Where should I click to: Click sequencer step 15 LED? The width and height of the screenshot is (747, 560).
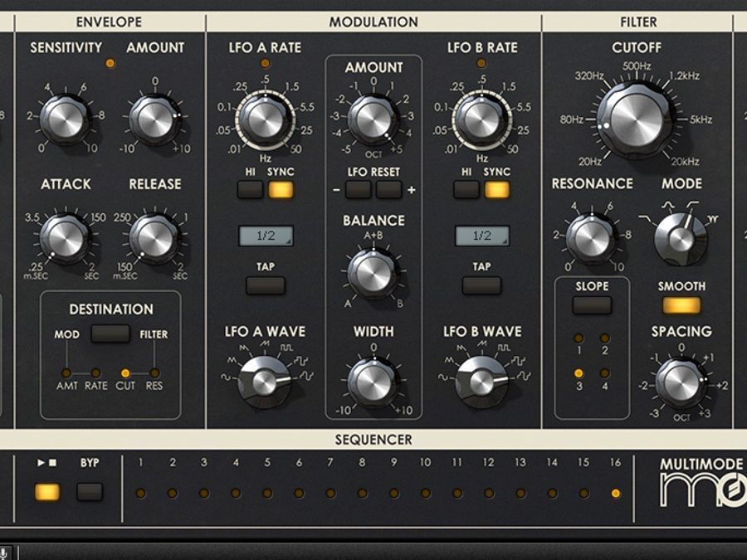coord(583,493)
